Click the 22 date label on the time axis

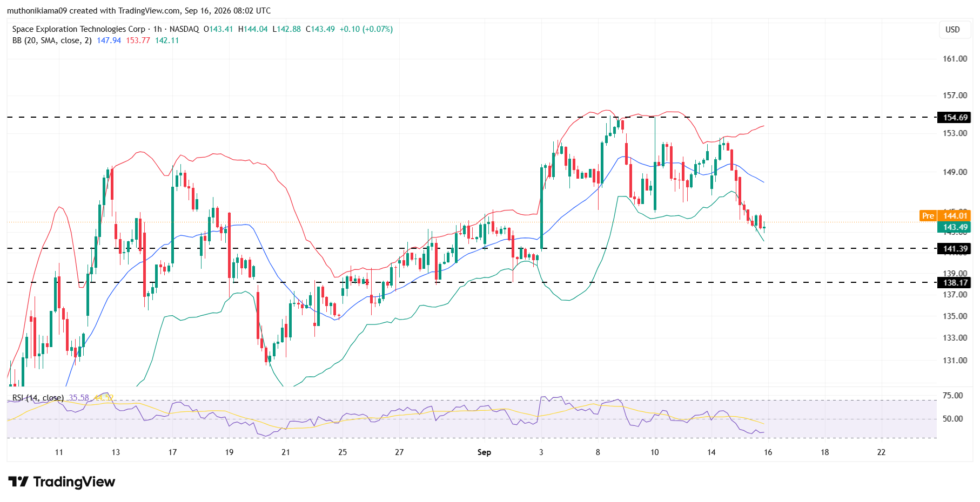tap(882, 452)
